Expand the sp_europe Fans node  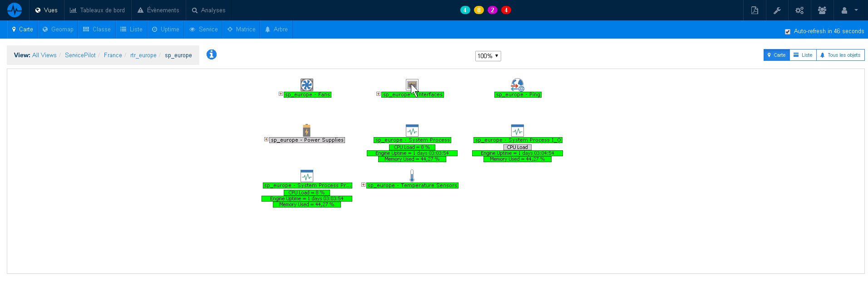pos(281,94)
